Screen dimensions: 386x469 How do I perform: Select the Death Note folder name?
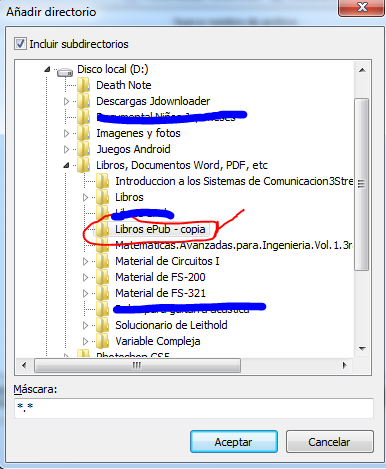tap(124, 85)
